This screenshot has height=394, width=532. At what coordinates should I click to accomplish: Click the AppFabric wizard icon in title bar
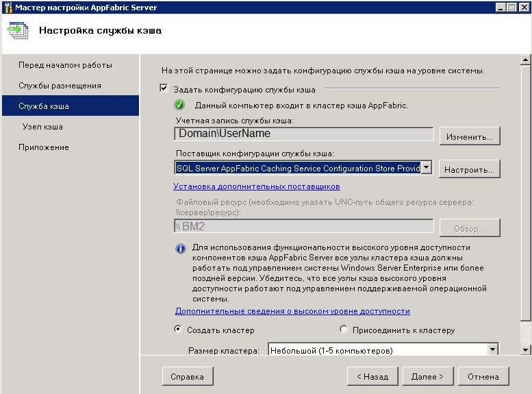8,8
